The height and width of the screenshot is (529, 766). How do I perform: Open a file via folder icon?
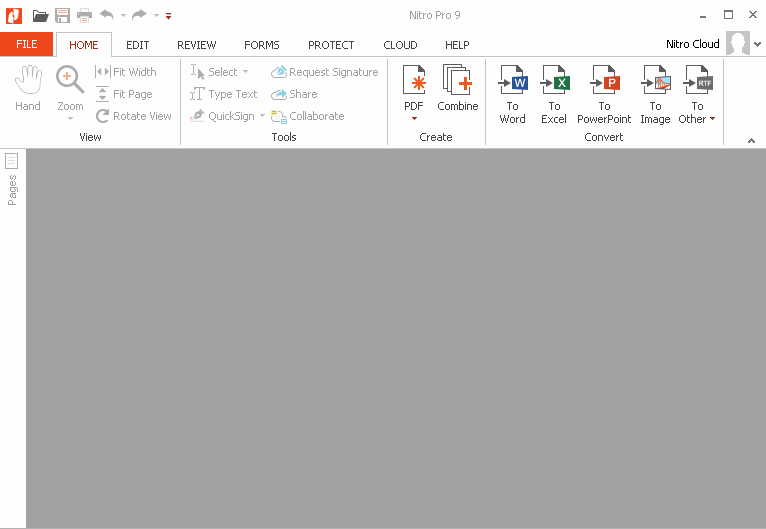coord(41,16)
